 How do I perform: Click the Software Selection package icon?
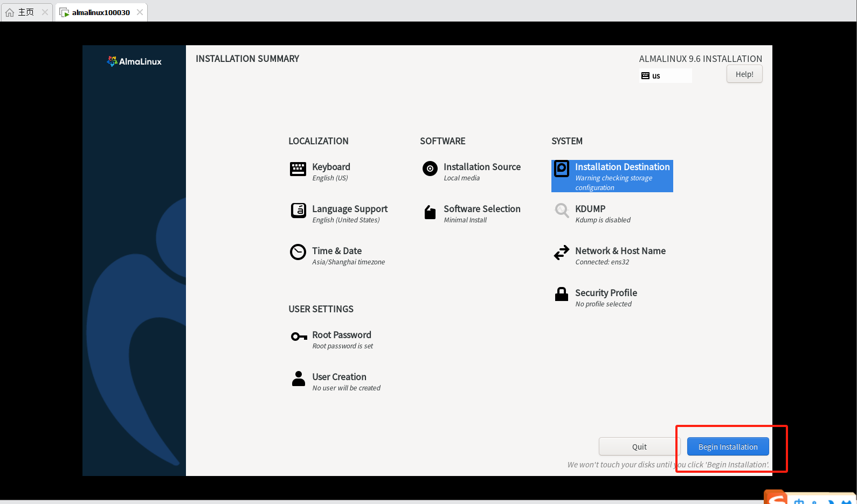point(430,212)
